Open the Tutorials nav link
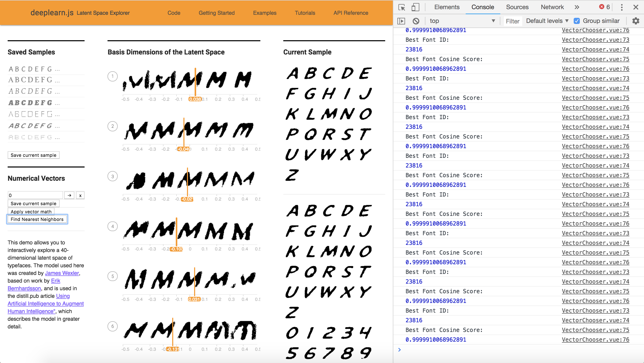Screen dimensions: 644x363 point(305,13)
